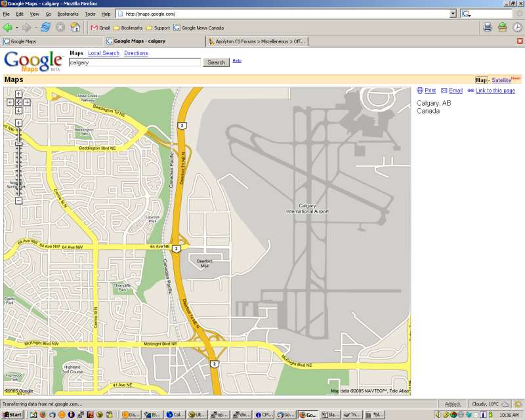Pan the map up with the arrow
The width and height of the screenshot is (525, 420).
pyautogui.click(x=18, y=94)
